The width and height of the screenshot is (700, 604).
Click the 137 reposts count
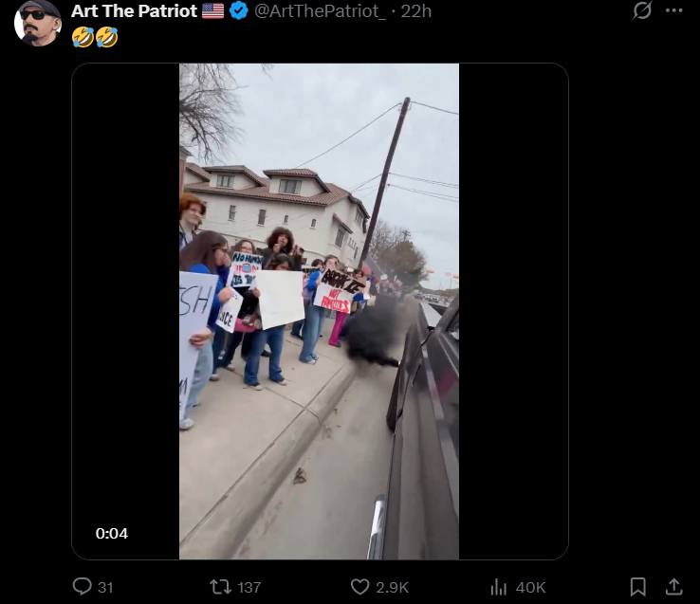pos(249,588)
